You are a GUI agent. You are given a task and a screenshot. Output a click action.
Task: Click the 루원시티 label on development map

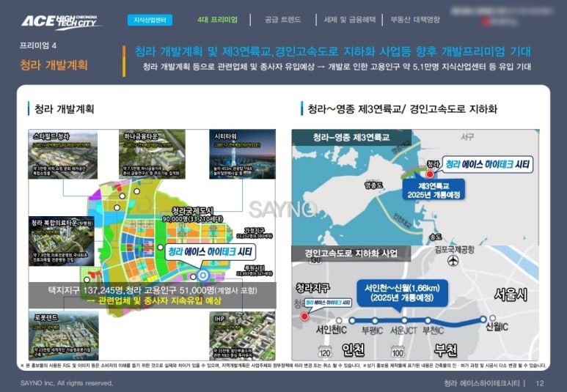pyautogui.click(x=255, y=268)
